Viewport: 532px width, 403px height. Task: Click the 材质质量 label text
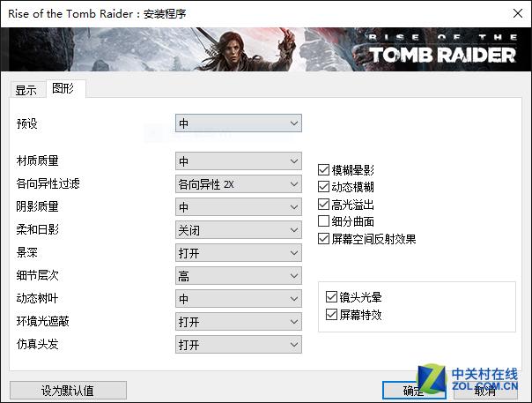[x=37, y=160]
